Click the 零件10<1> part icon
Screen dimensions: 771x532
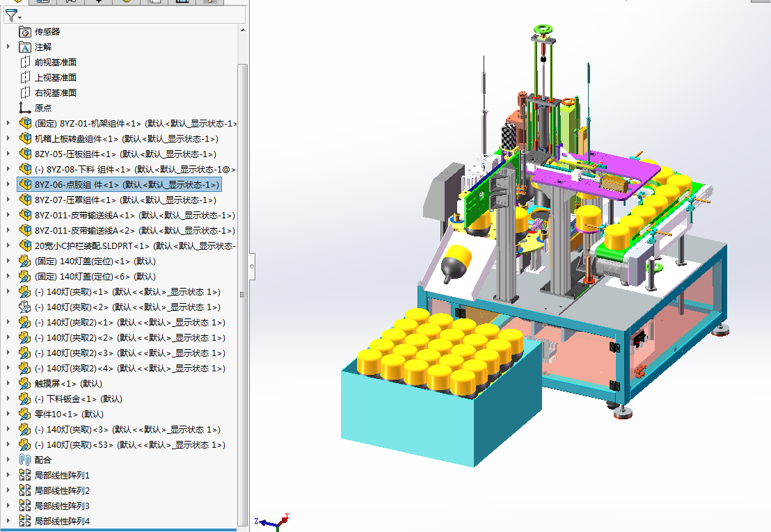pyautogui.click(x=24, y=414)
